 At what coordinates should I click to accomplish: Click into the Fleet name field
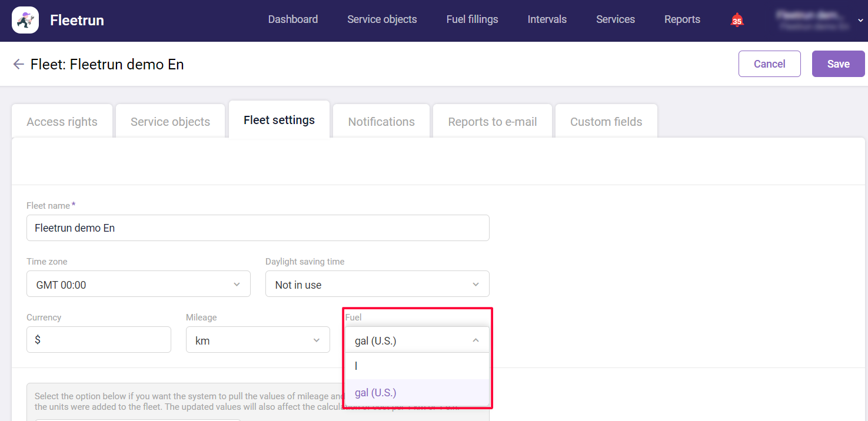(258, 228)
